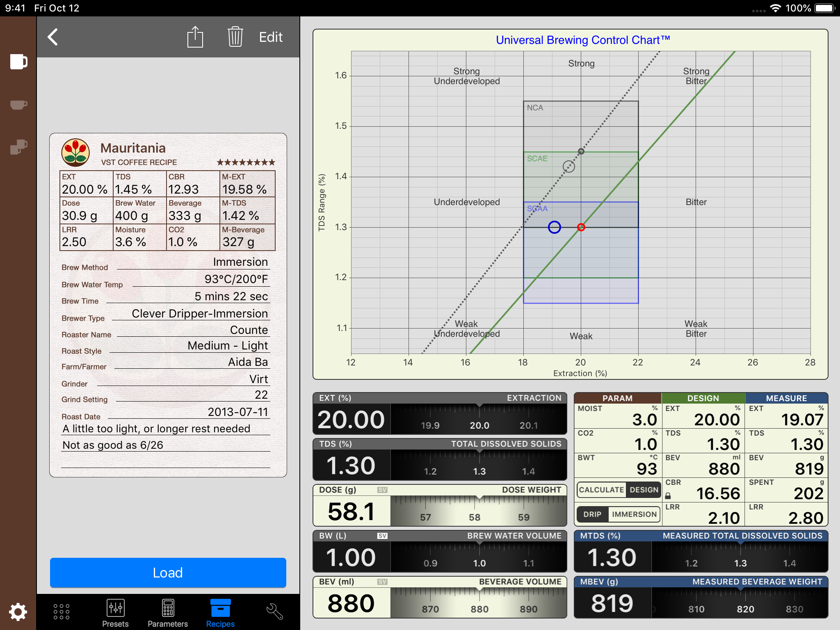Select the double cups sidebar icon
The image size is (840, 630).
tap(18, 147)
